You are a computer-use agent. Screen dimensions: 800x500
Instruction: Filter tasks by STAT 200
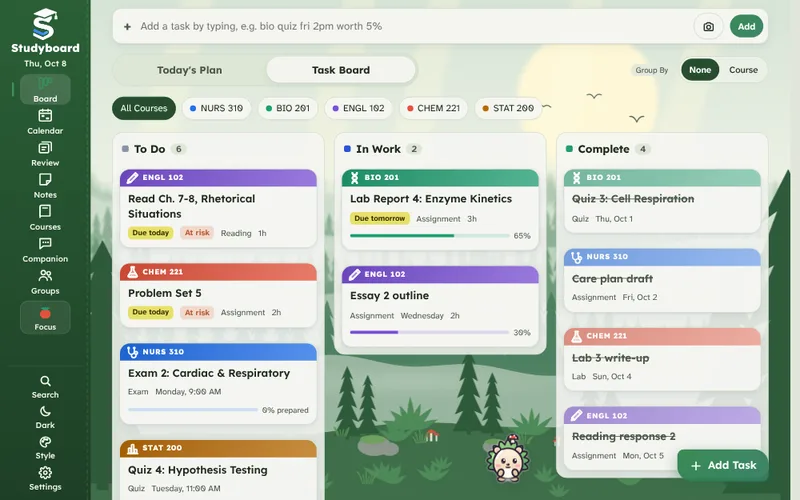508,108
